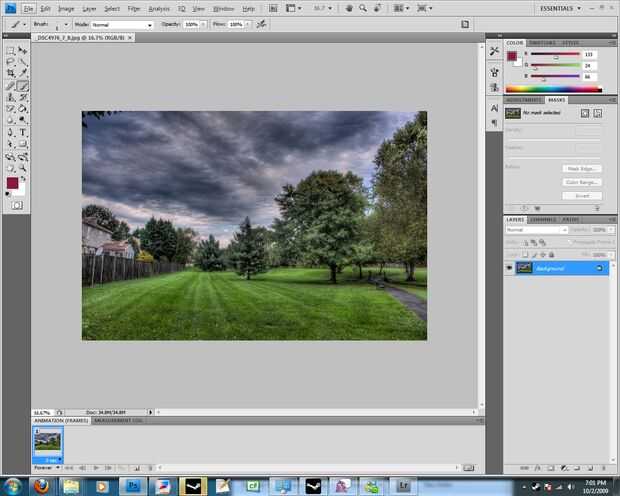Open the Analysis menu

point(159,9)
